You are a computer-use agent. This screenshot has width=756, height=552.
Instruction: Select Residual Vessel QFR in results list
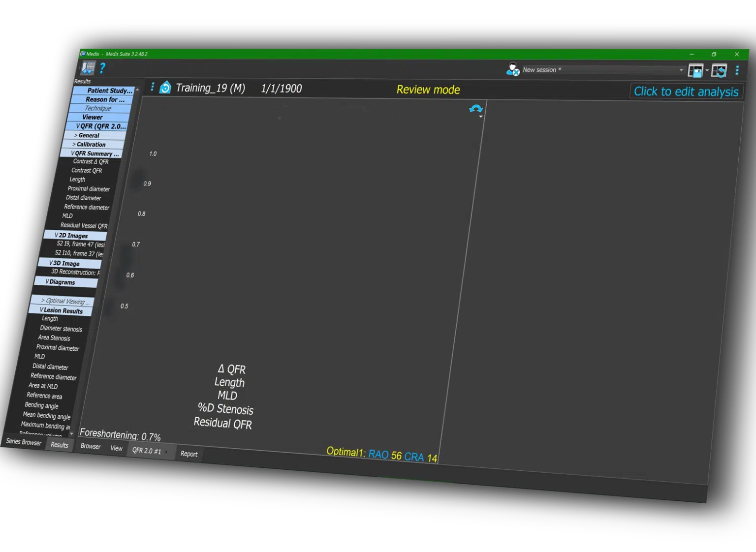[x=84, y=225]
